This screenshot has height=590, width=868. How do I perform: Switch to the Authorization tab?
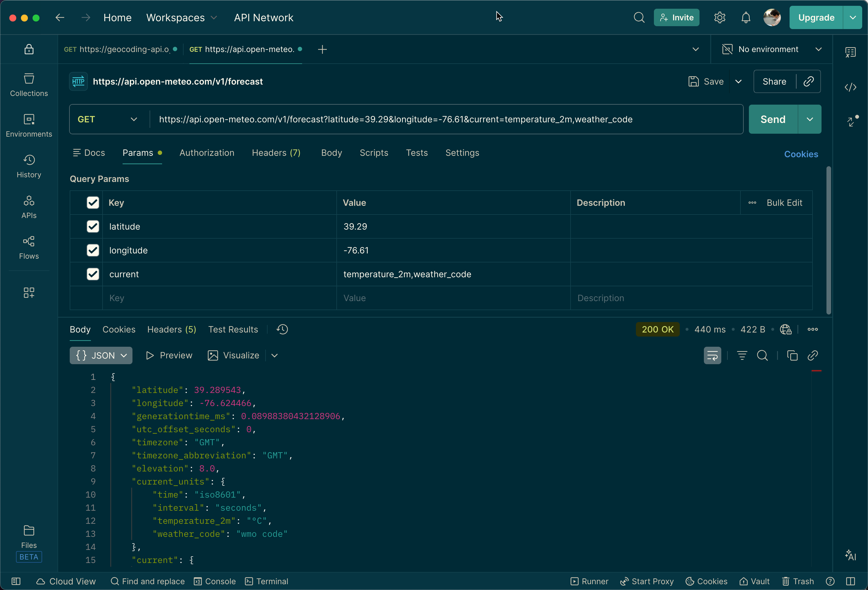207,153
